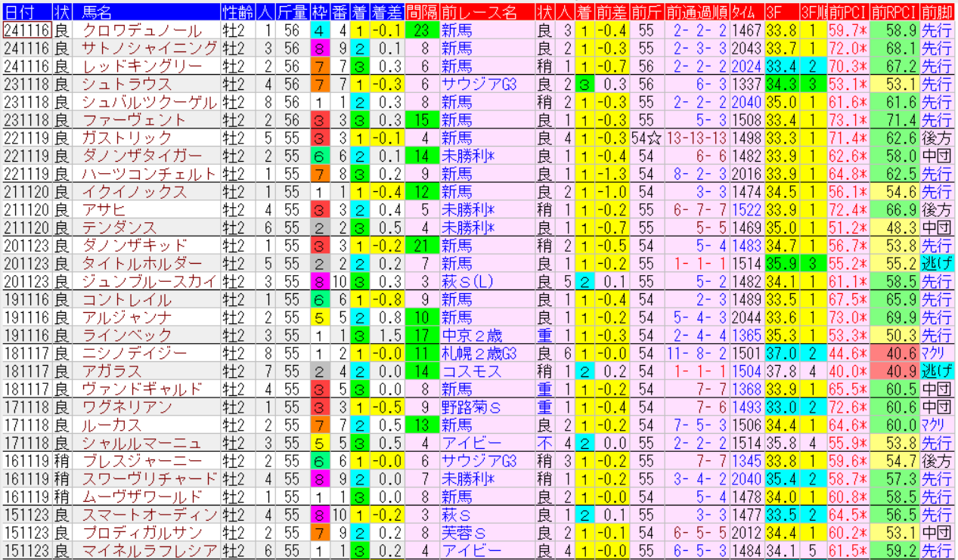Sort by the 日付 column header
This screenshot has height=560, width=958.
[20, 12]
